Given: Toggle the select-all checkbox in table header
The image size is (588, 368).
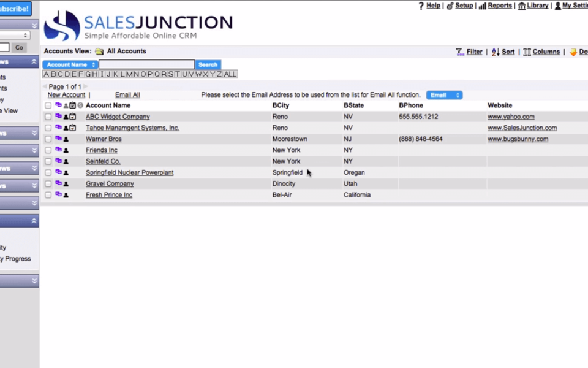Looking at the screenshot, I should [x=48, y=105].
